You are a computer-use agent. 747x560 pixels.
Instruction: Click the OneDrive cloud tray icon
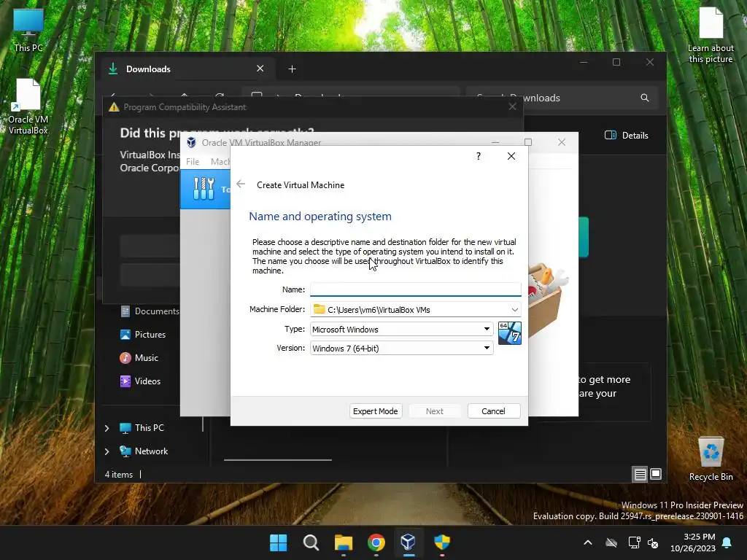click(611, 542)
